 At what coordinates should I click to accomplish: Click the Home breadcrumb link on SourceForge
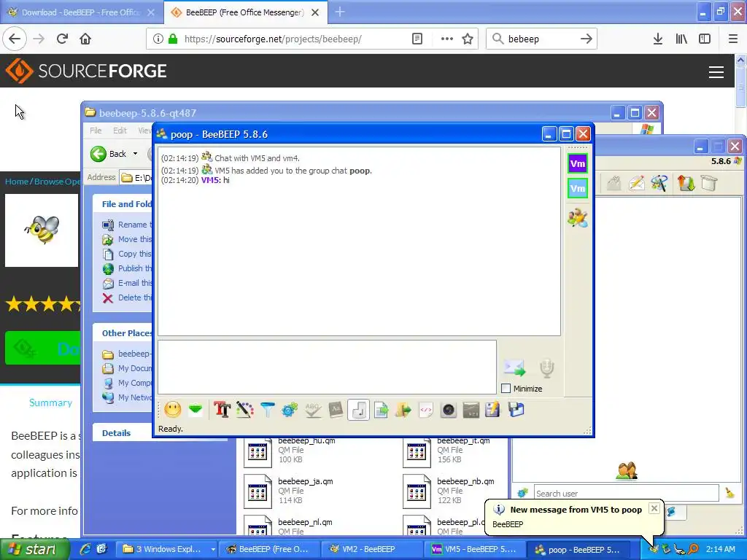click(x=17, y=182)
